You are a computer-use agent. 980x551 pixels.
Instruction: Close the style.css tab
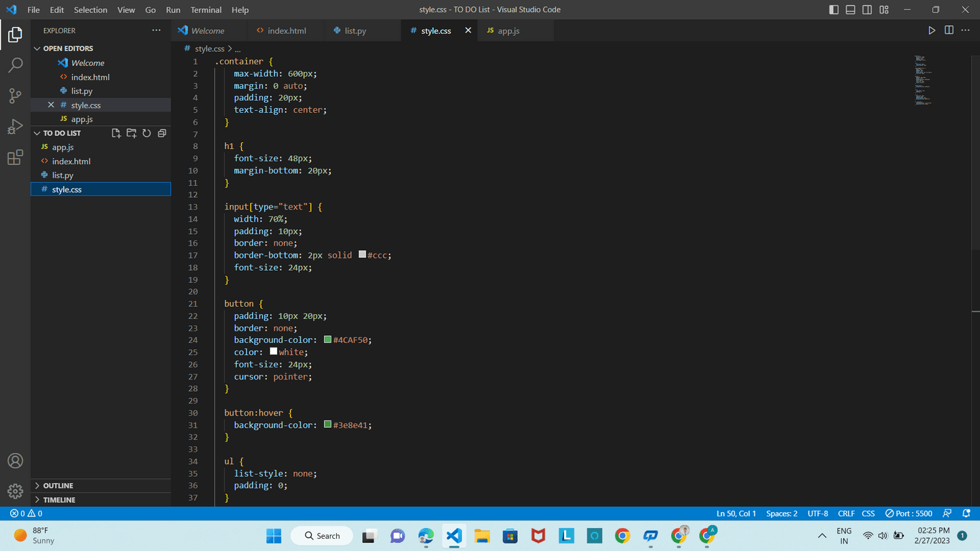468,31
